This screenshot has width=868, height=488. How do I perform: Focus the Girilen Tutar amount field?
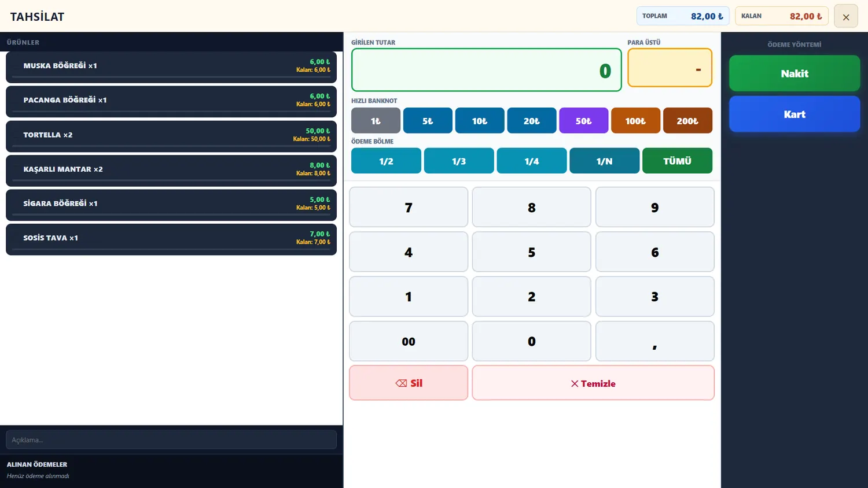(487, 70)
